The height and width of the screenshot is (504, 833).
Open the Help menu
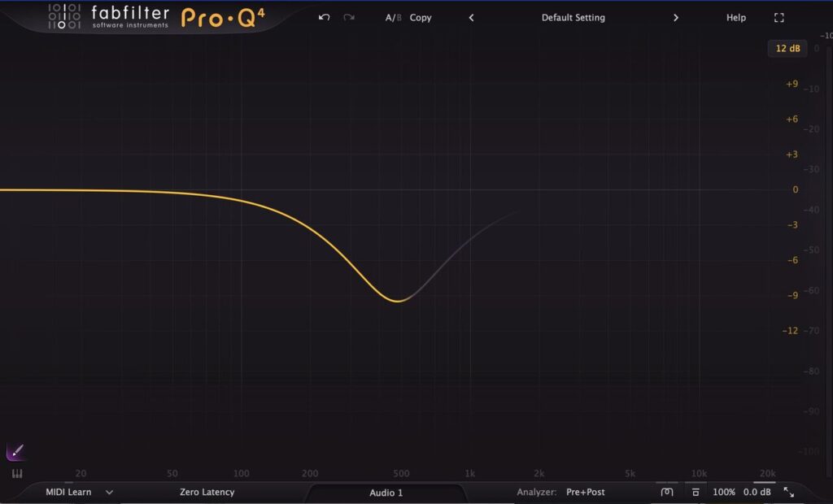[x=735, y=18]
